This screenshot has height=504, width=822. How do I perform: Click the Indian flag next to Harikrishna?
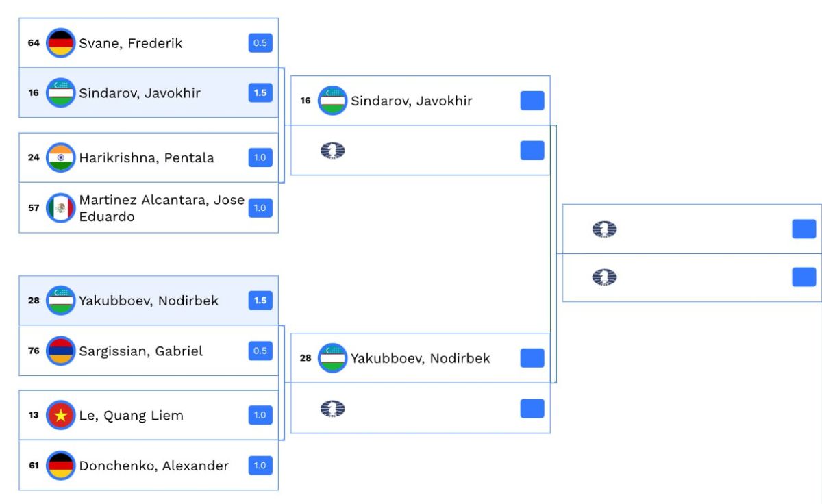(x=60, y=157)
